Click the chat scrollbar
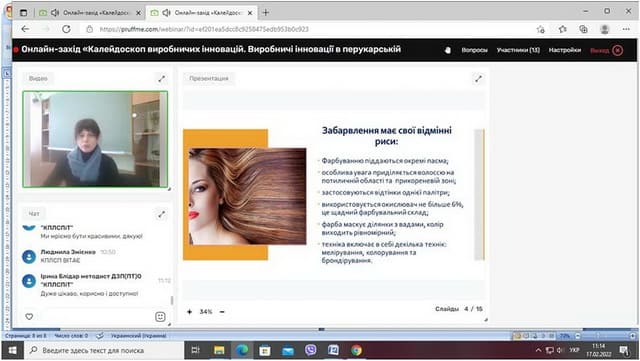Screen dimensions: 640x361 point(172,300)
